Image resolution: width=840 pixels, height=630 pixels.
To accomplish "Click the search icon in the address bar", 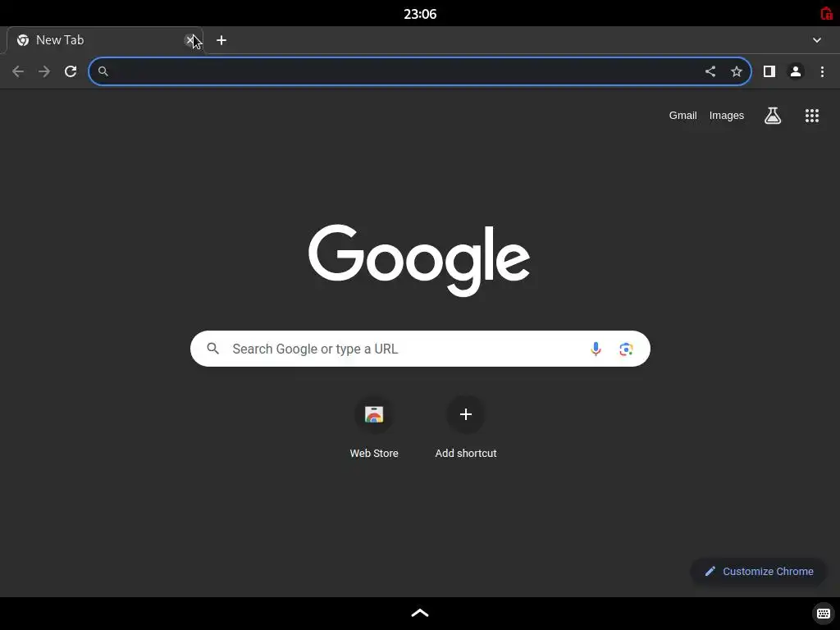I will [103, 71].
